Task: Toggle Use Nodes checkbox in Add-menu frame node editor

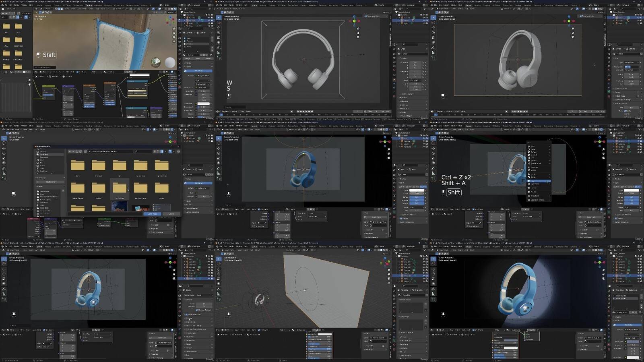Action: (x=473, y=209)
